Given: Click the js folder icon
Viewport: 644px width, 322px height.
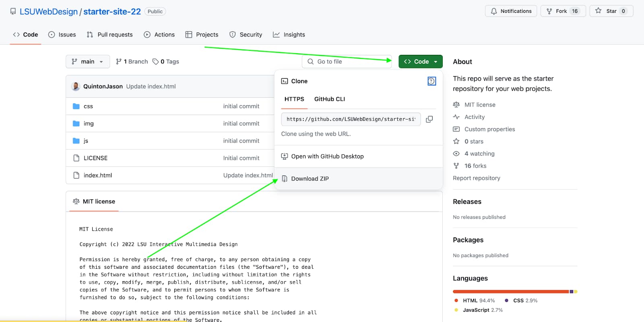Looking at the screenshot, I should point(76,141).
